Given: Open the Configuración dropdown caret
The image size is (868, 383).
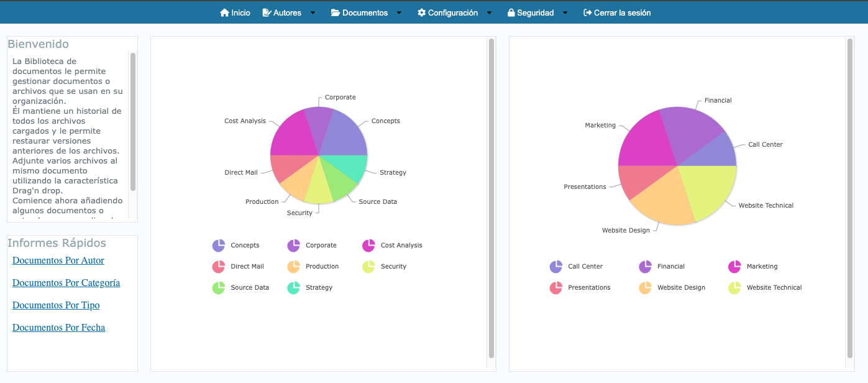Looking at the screenshot, I should [489, 13].
